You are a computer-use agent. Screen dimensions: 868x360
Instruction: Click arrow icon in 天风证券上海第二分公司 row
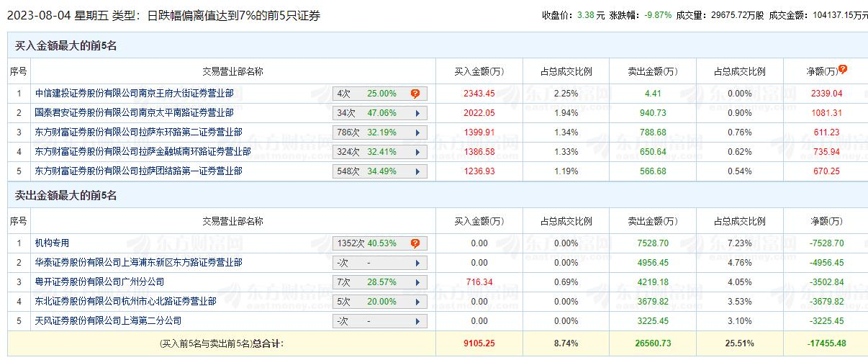[x=417, y=321]
